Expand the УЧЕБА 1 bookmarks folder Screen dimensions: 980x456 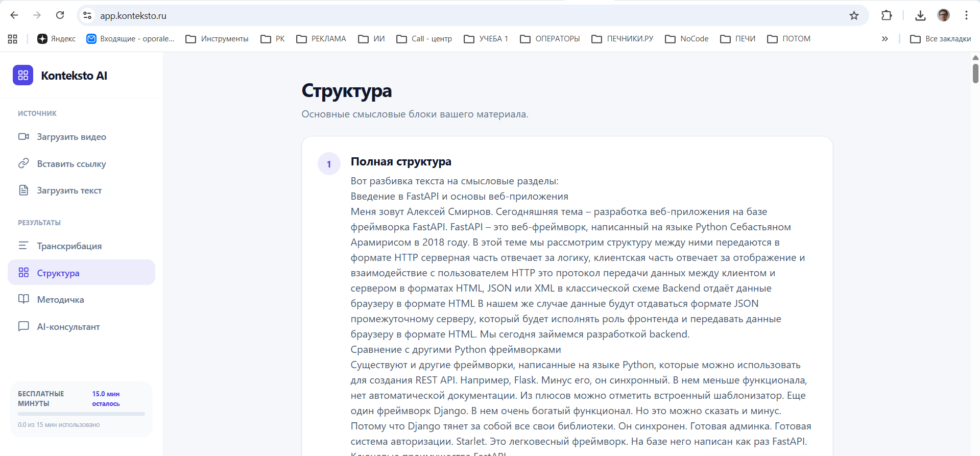486,39
